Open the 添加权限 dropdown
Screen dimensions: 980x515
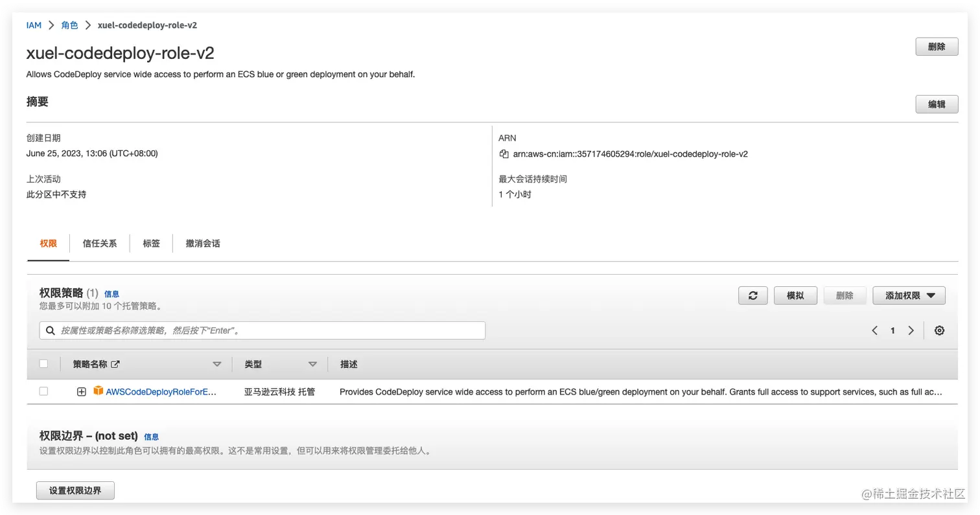[x=909, y=295]
